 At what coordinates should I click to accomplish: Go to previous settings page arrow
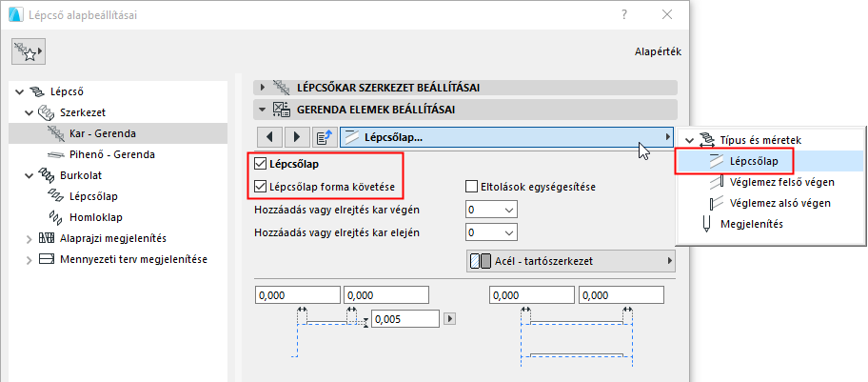(x=269, y=137)
